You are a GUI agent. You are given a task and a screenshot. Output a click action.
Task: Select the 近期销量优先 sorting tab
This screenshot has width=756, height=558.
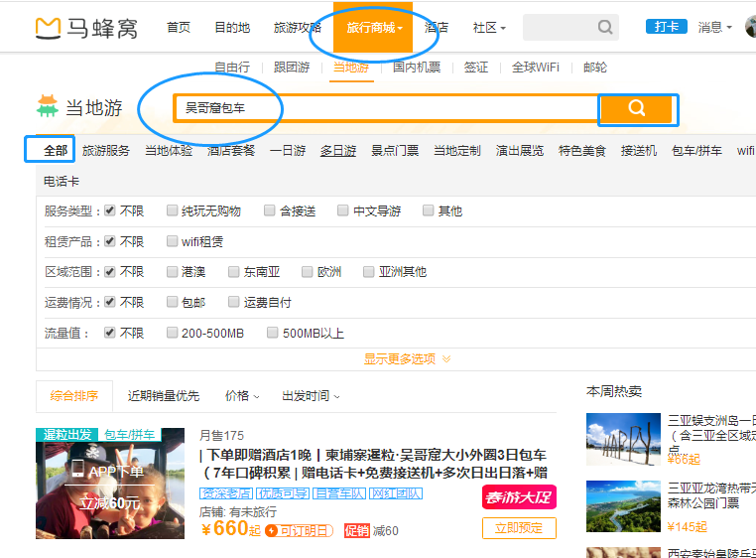tap(164, 395)
